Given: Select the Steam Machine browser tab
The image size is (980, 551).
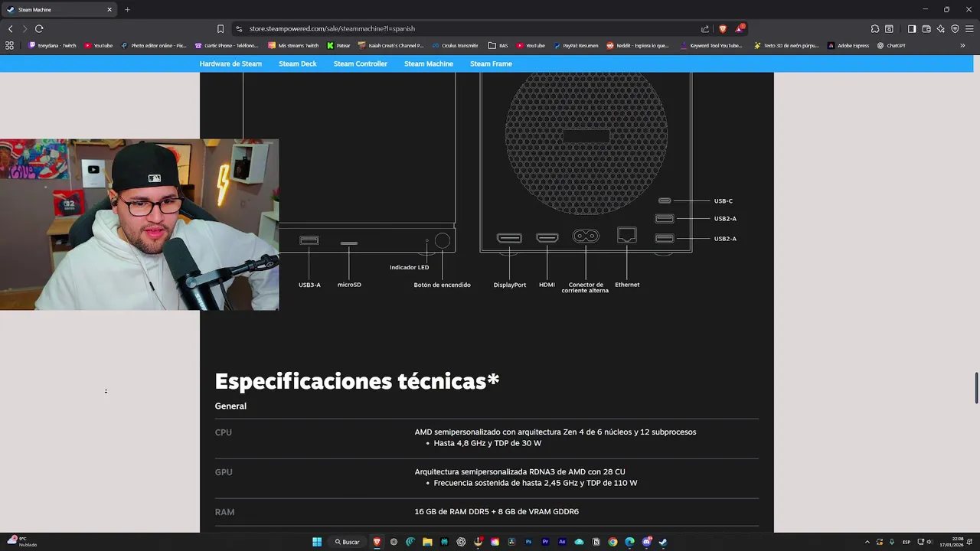Looking at the screenshot, I should (60, 9).
